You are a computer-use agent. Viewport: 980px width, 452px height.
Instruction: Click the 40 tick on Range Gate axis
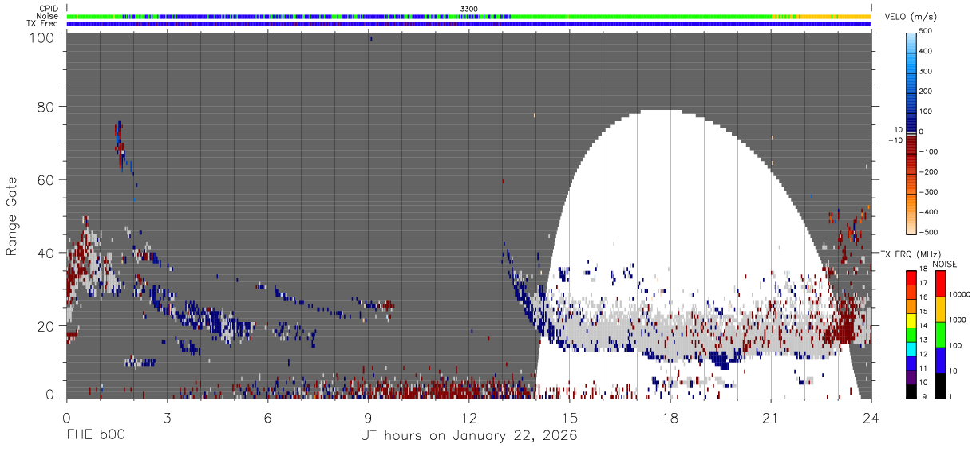click(x=47, y=253)
